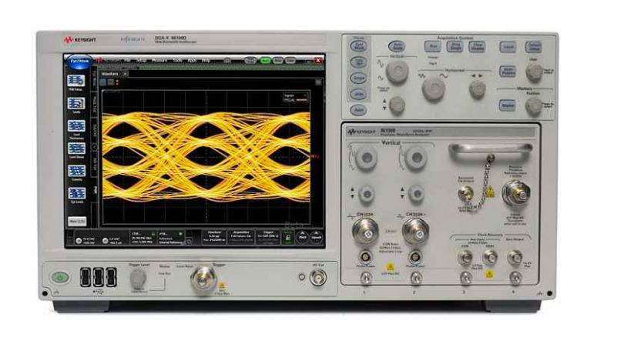624x364 pixels.
Task: Select the PAM Setup measurement icon
Action: (75, 82)
